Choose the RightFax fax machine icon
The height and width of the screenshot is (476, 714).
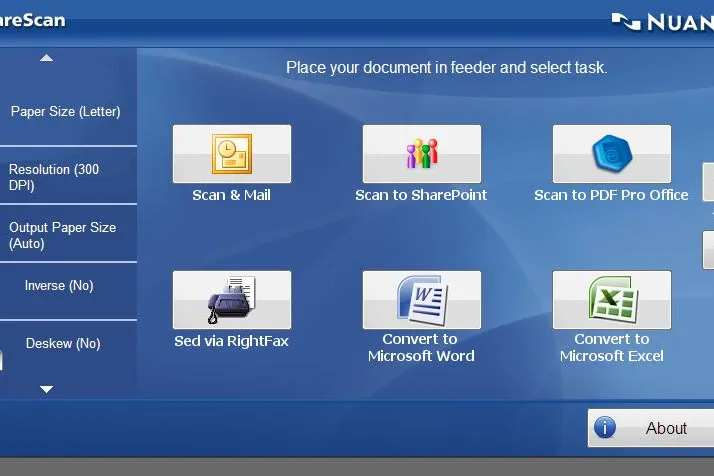(232, 300)
